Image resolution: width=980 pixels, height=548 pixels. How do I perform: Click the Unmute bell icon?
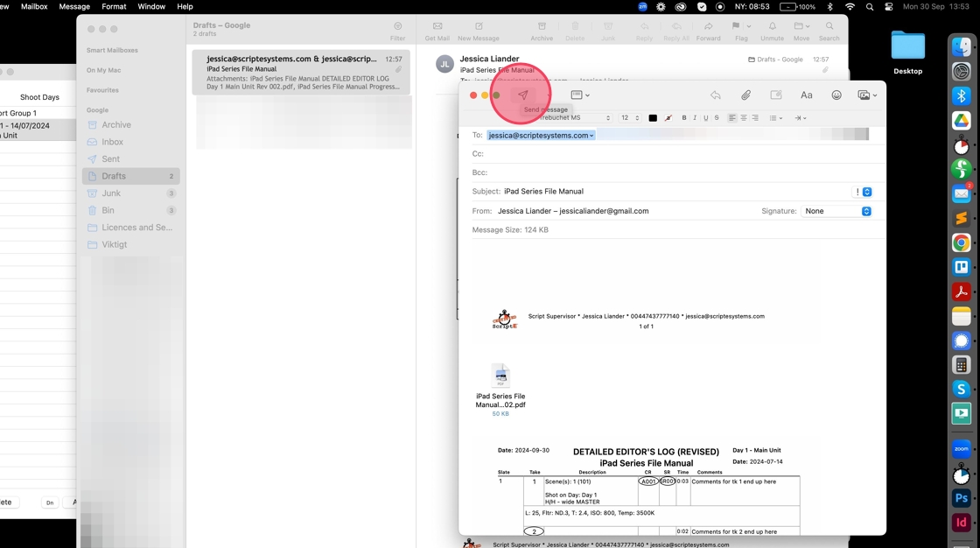[772, 26]
